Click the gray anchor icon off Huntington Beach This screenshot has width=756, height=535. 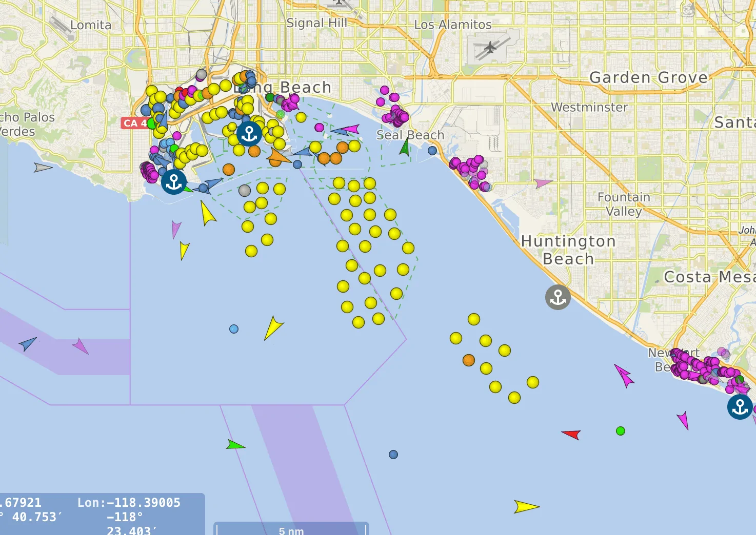[x=558, y=297]
